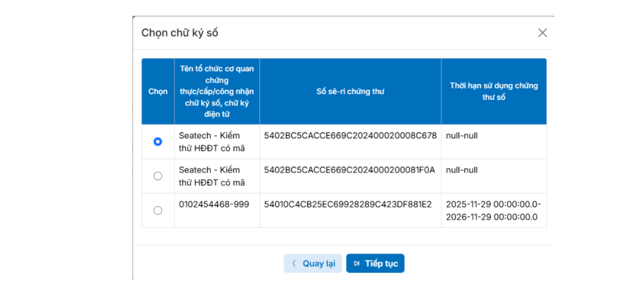Viewport: 644px width, 283px height.
Task: Click the 0102454468-999 organization cell
Action: (214, 204)
